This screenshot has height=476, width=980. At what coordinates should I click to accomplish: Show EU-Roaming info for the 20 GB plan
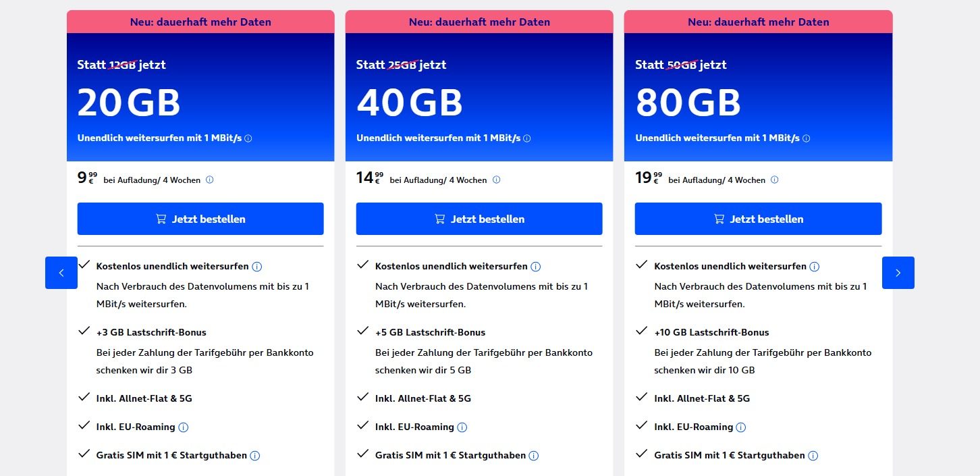[184, 427]
